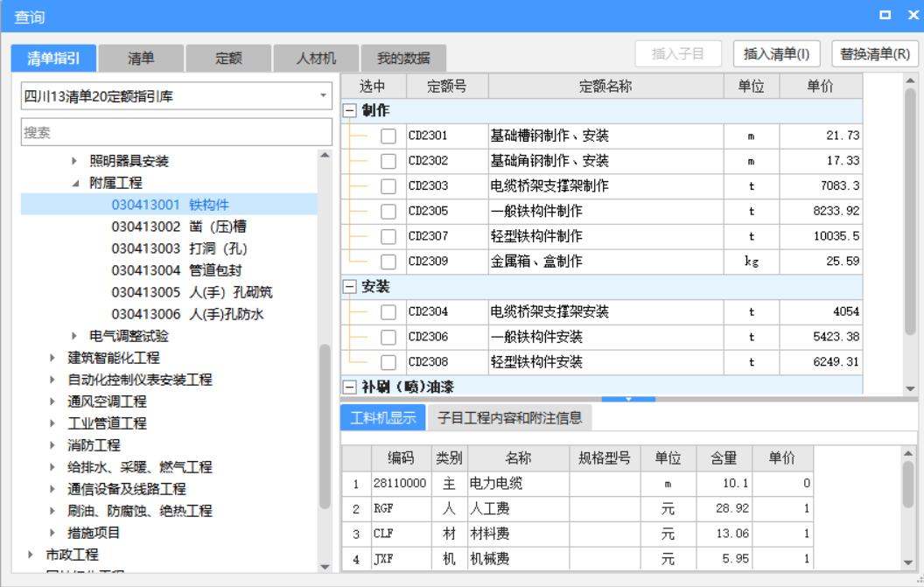Select checkbox for CD2304 电缆桥架支撑架安装
This screenshot has height=587, width=924.
(388, 311)
